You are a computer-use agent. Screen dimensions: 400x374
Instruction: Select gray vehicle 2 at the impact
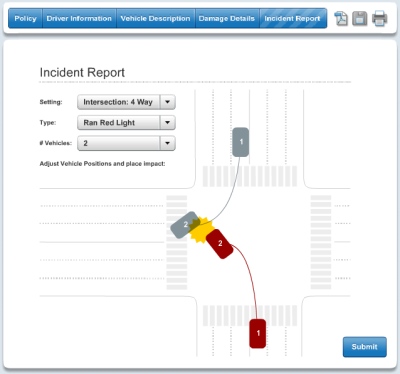pyautogui.click(x=184, y=225)
